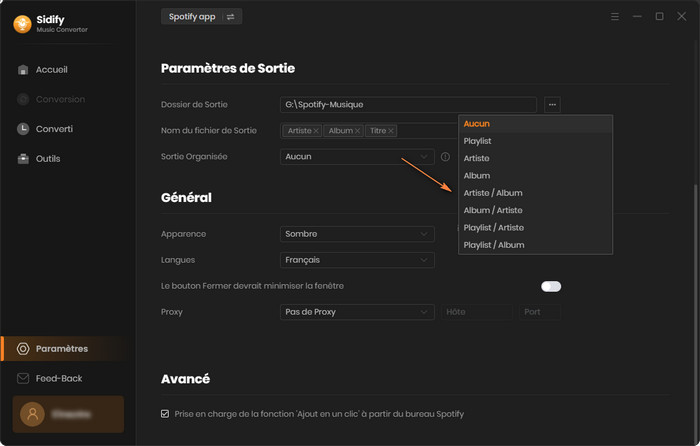
Task: Expand the Proxy dropdown showing Pas de Proxy
Action: (357, 312)
